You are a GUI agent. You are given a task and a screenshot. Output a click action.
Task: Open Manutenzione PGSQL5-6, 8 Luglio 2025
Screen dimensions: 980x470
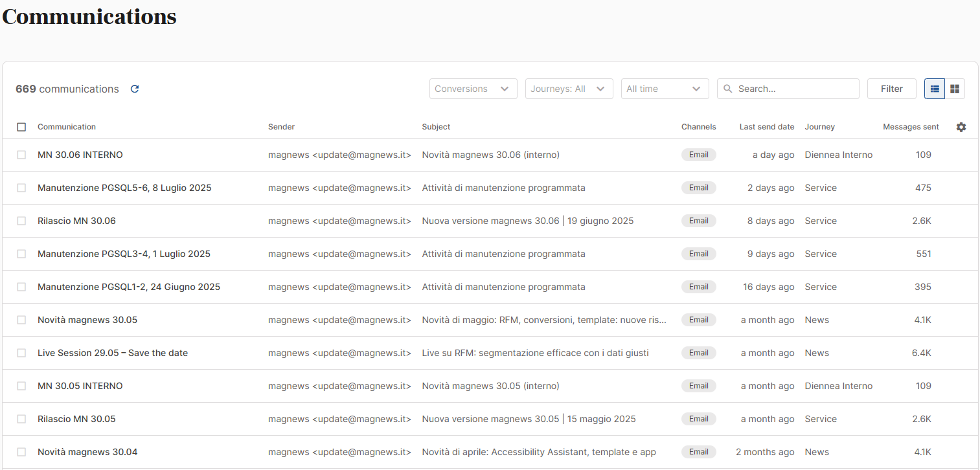124,188
